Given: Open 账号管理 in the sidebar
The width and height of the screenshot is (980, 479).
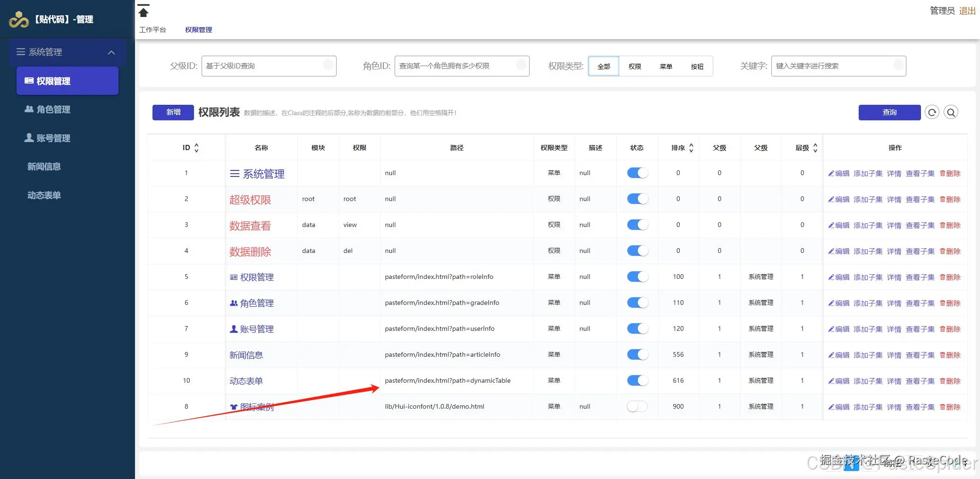Looking at the screenshot, I should 68,138.
